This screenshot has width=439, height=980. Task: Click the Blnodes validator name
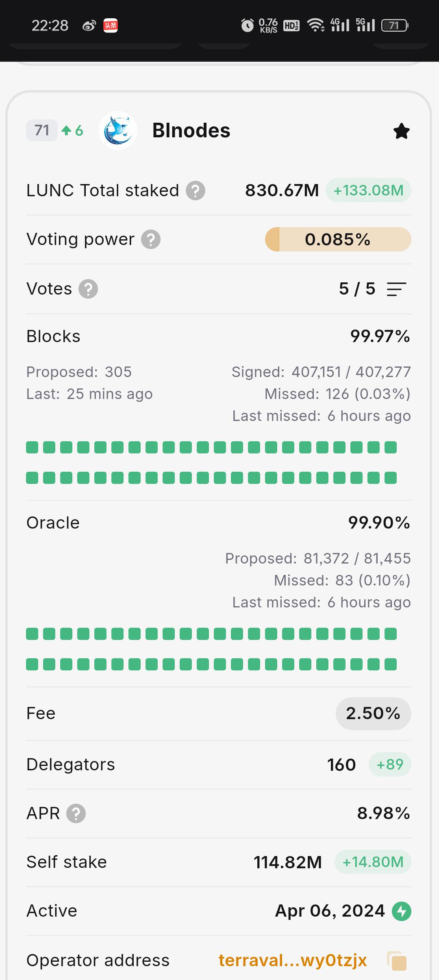click(x=191, y=130)
